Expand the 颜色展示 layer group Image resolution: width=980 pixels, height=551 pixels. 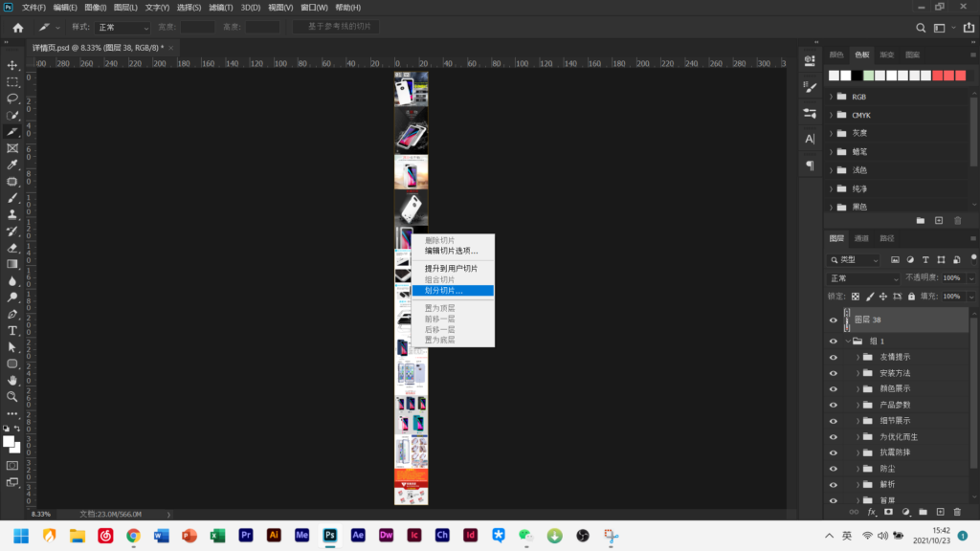[x=858, y=388]
